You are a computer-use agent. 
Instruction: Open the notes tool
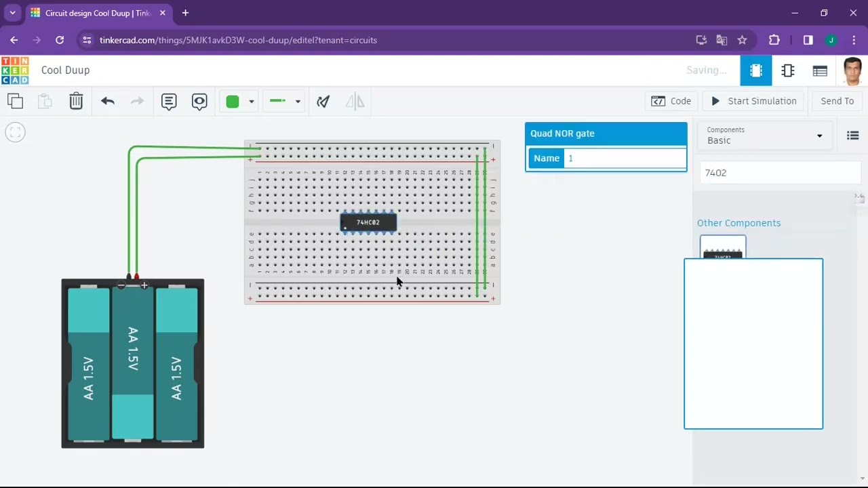[169, 101]
